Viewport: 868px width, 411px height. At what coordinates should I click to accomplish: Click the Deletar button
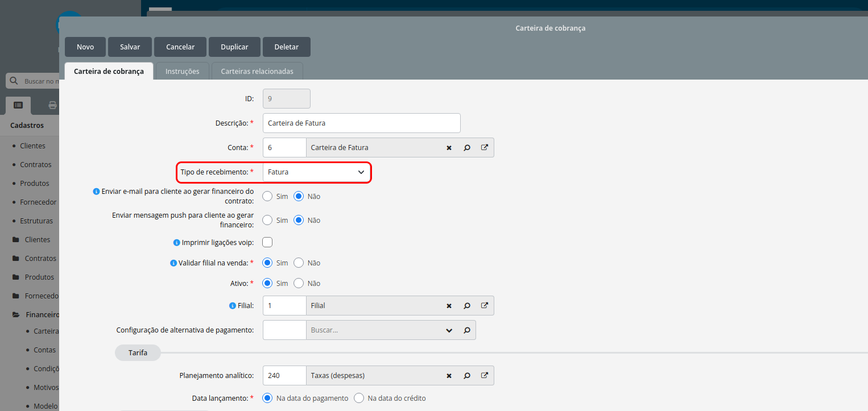(x=287, y=47)
